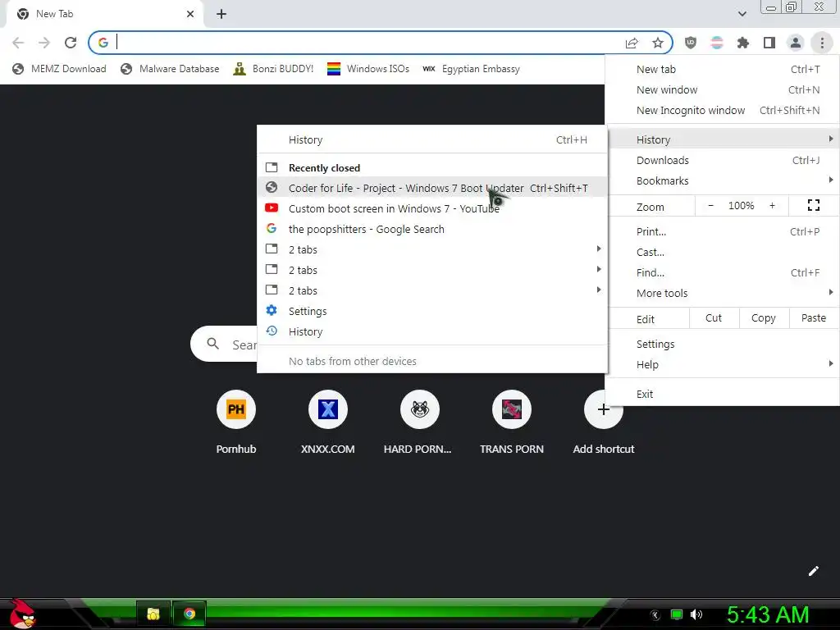Expand the Help submenu

coord(722,364)
